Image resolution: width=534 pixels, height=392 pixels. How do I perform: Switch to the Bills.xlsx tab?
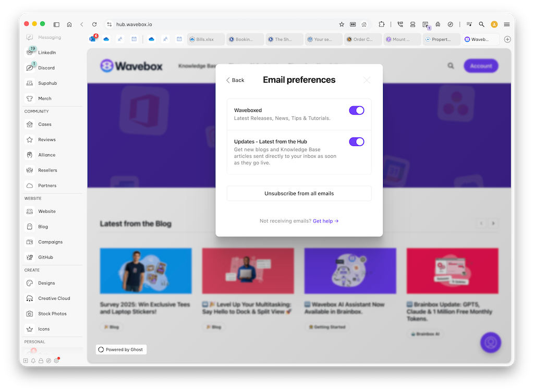click(x=206, y=39)
